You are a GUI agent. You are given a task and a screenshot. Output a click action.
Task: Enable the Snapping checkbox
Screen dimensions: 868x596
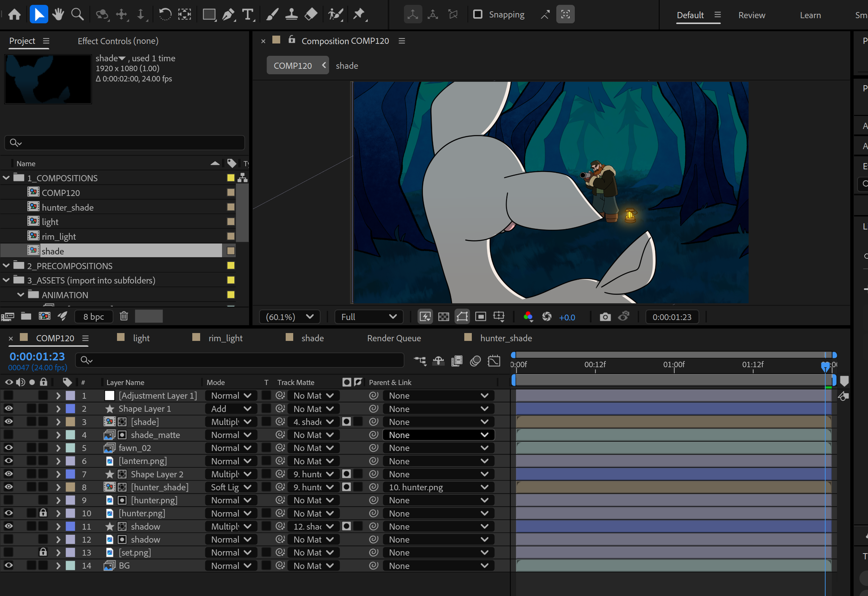tap(477, 15)
